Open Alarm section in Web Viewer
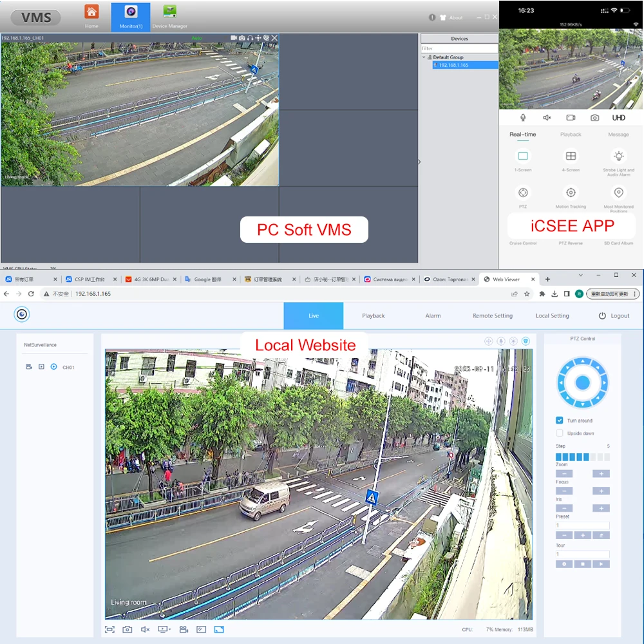 [x=433, y=316]
